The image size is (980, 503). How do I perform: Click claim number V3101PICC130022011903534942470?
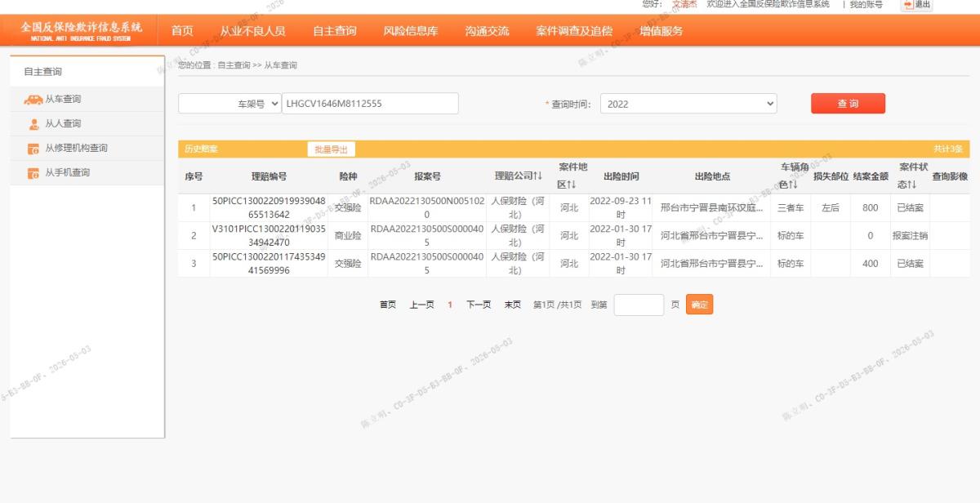click(x=269, y=235)
